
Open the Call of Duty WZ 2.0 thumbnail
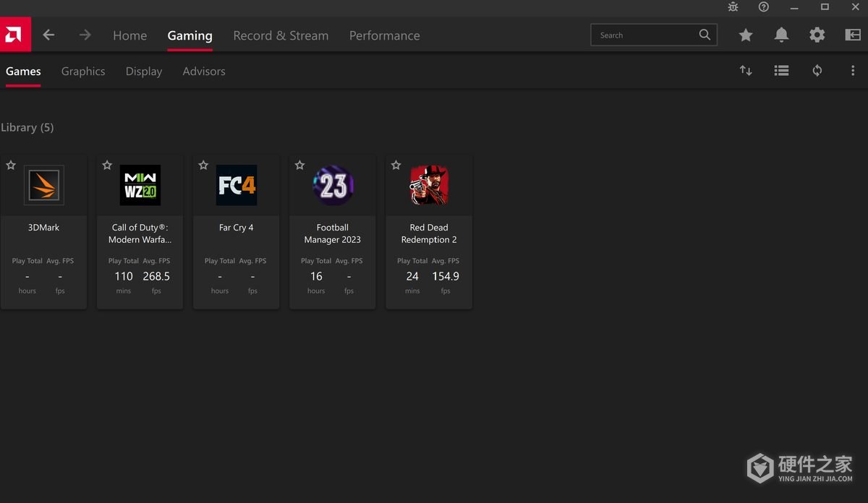[x=140, y=185]
